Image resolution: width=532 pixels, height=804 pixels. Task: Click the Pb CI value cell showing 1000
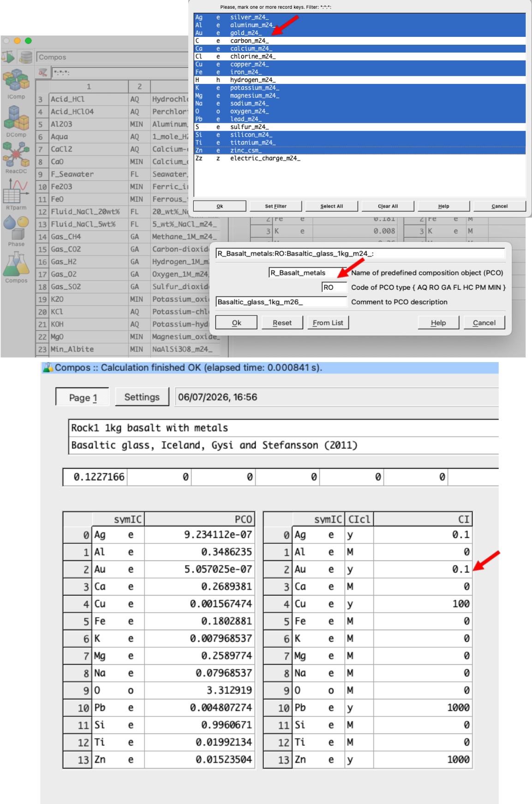(x=423, y=708)
